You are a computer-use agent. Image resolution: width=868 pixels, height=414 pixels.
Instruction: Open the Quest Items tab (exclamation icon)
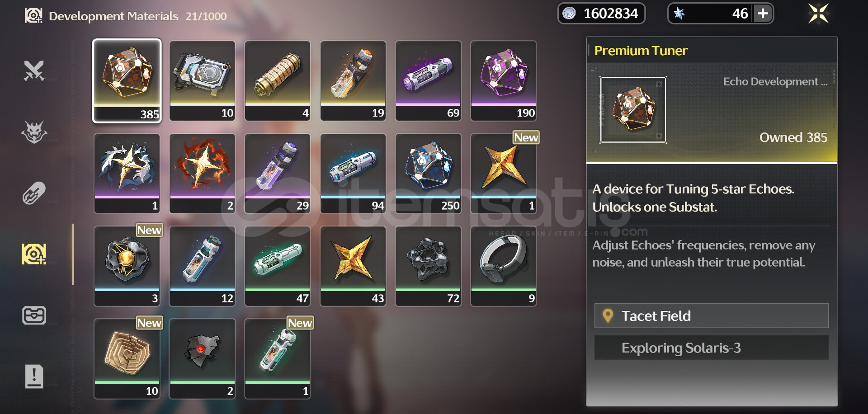(34, 376)
